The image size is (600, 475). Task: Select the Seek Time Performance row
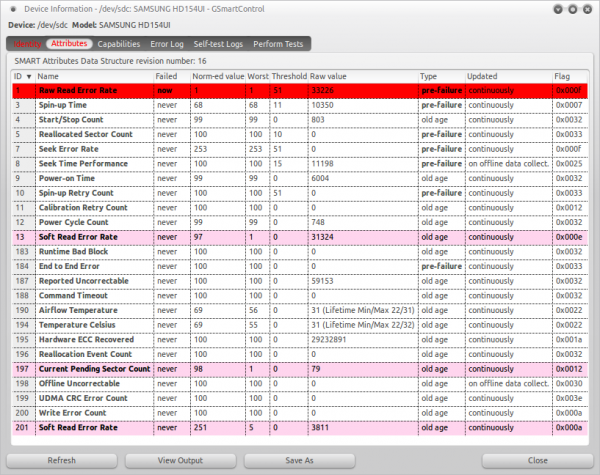300,164
